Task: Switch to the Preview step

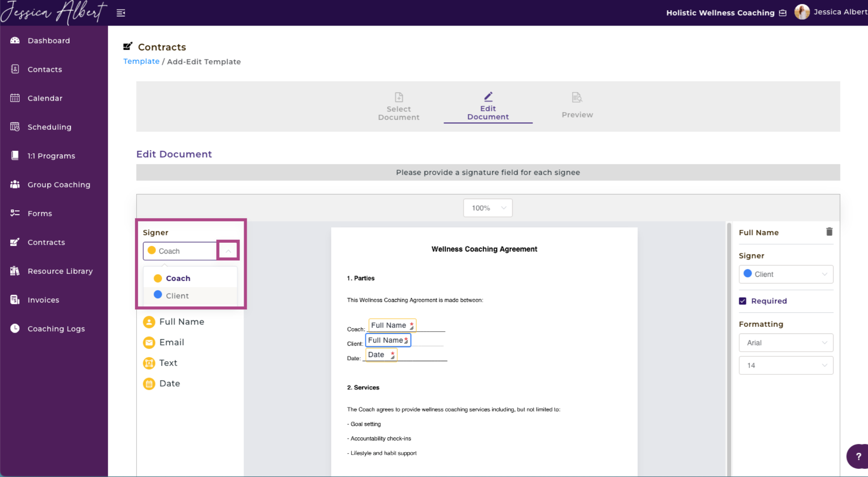Action: tap(577, 106)
